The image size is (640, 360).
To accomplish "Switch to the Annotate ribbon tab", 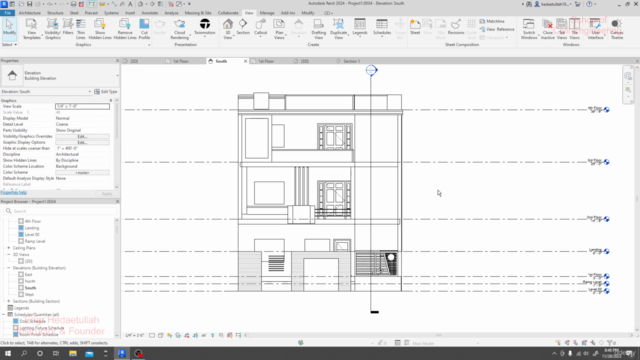I will coord(149,13).
